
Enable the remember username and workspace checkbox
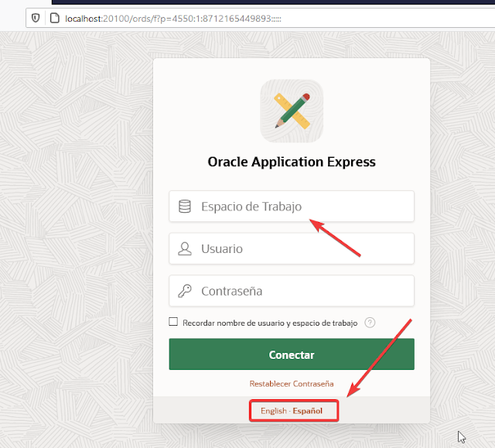pos(174,323)
